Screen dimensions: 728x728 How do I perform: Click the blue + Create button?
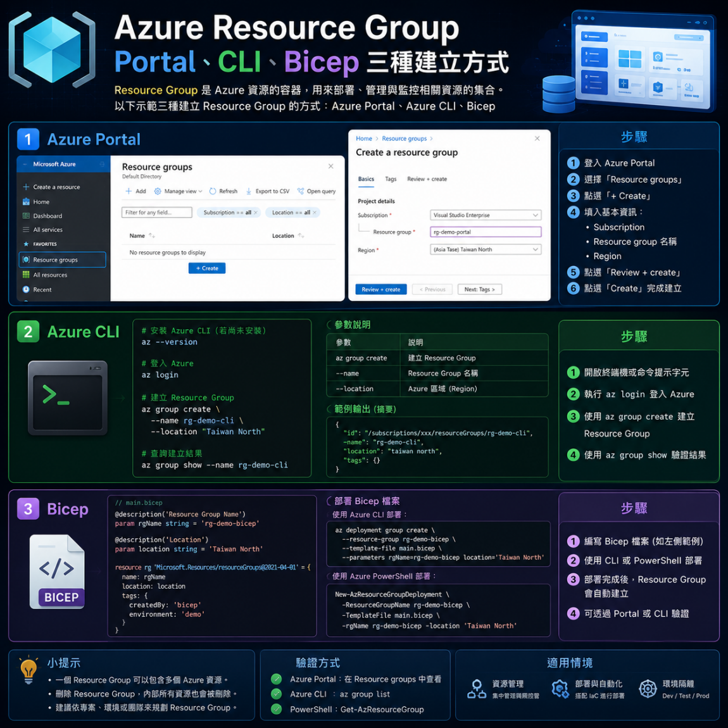tap(207, 268)
